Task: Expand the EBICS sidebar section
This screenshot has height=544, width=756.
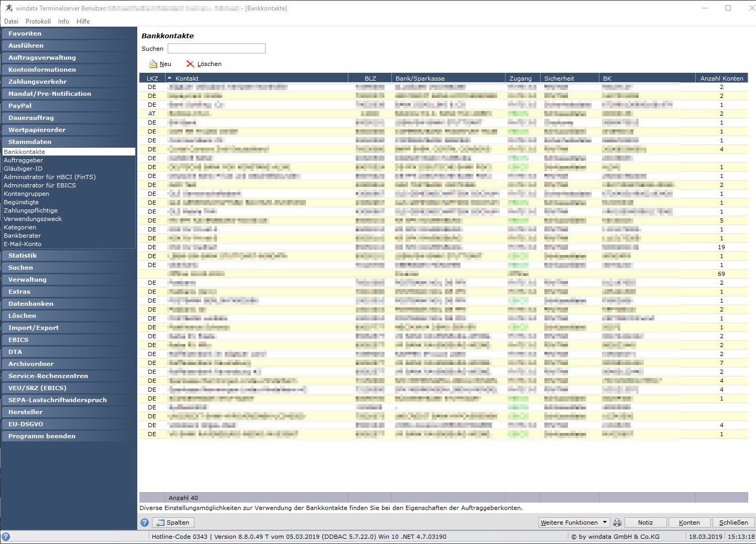Action: (x=69, y=340)
